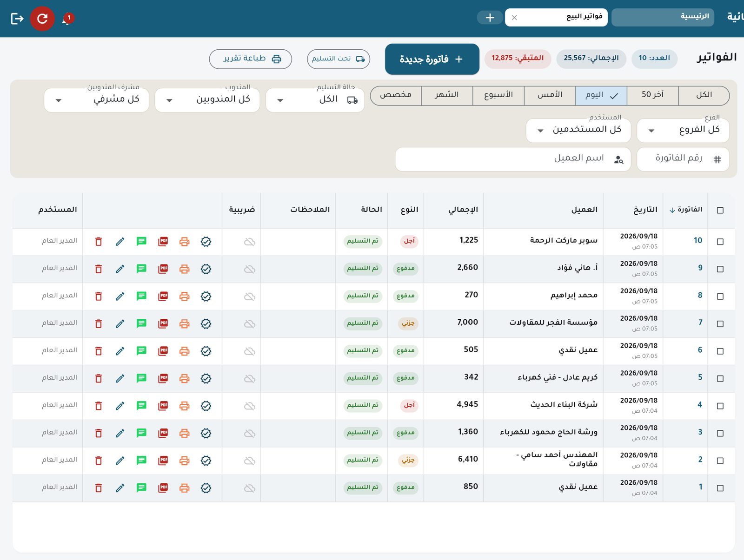Click the اسم العميل input field
Image resolution: width=744 pixels, height=560 pixels.
513,159
